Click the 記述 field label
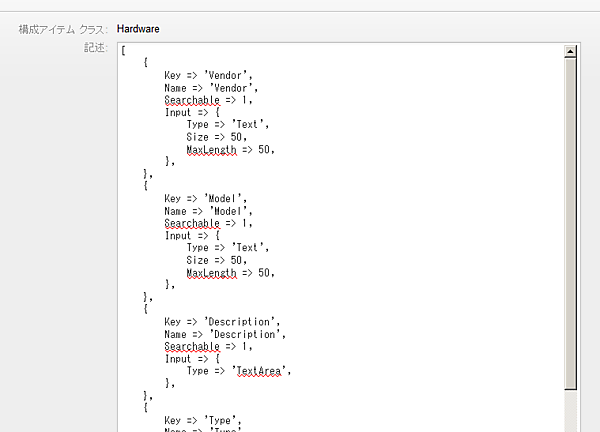 96,48
